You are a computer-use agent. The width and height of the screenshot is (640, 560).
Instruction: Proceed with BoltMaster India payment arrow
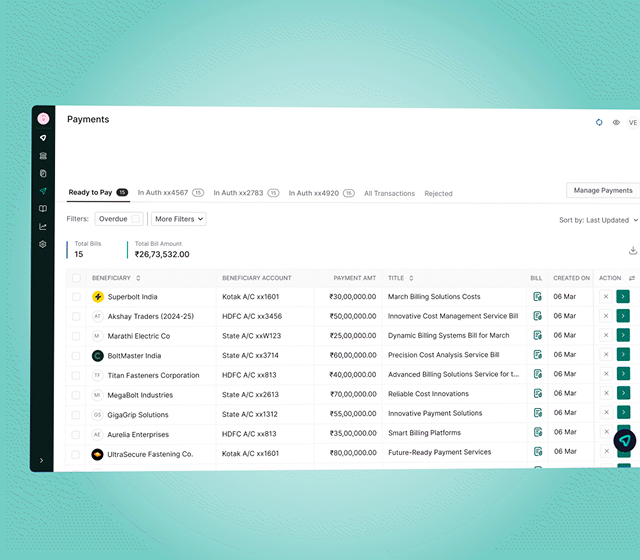(623, 354)
